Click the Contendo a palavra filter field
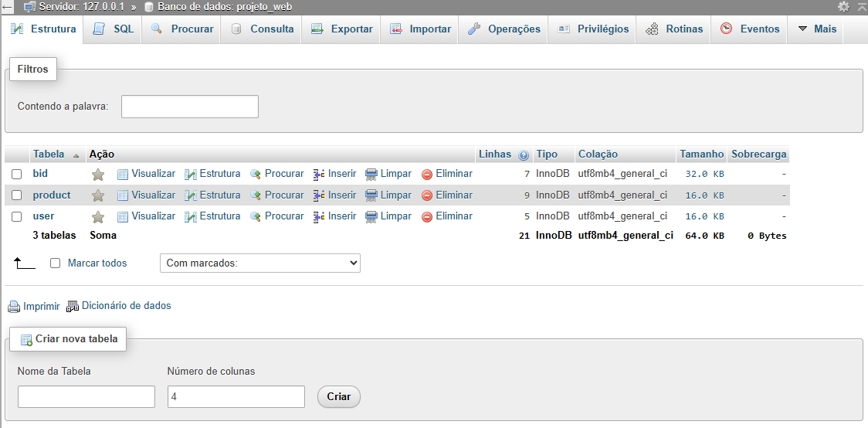The image size is (868, 428). (190, 107)
